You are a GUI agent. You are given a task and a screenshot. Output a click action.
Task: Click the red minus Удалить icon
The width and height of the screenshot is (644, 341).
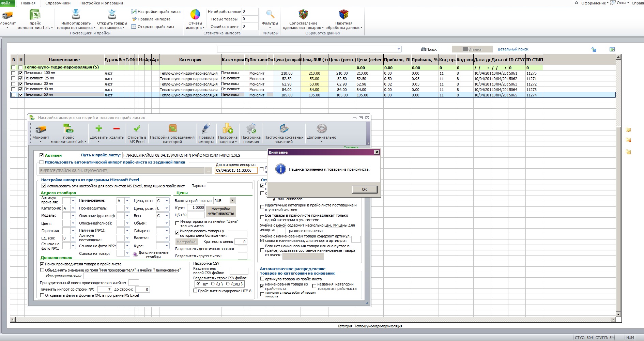(117, 128)
